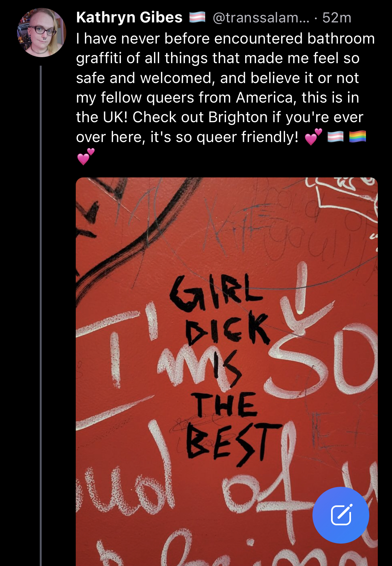Tap the black "THE" graffiti in the photo

point(225,405)
